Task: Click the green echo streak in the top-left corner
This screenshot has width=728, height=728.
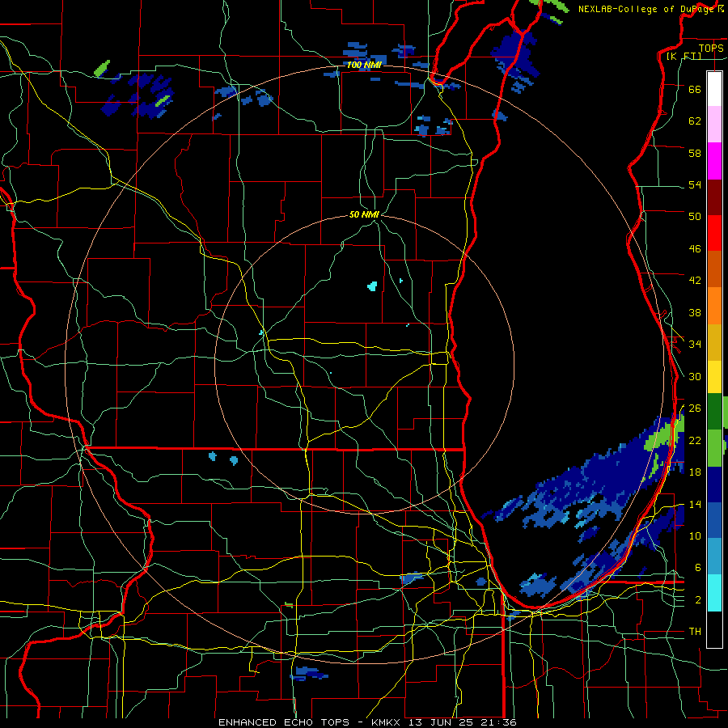Action: click(102, 68)
